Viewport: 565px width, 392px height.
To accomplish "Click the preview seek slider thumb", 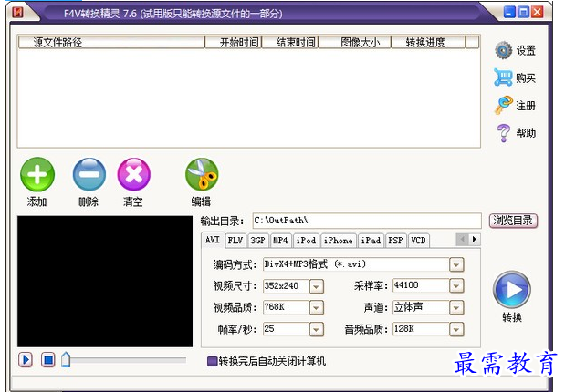I will [x=66, y=359].
